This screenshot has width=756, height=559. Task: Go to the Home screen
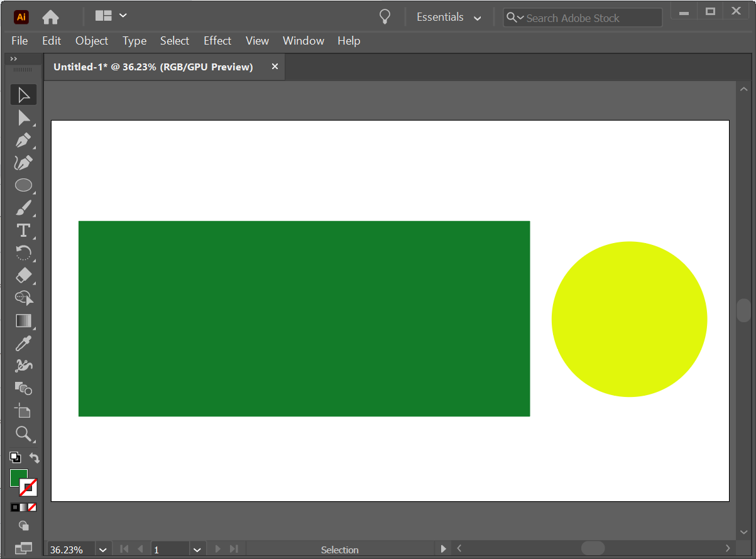50,17
